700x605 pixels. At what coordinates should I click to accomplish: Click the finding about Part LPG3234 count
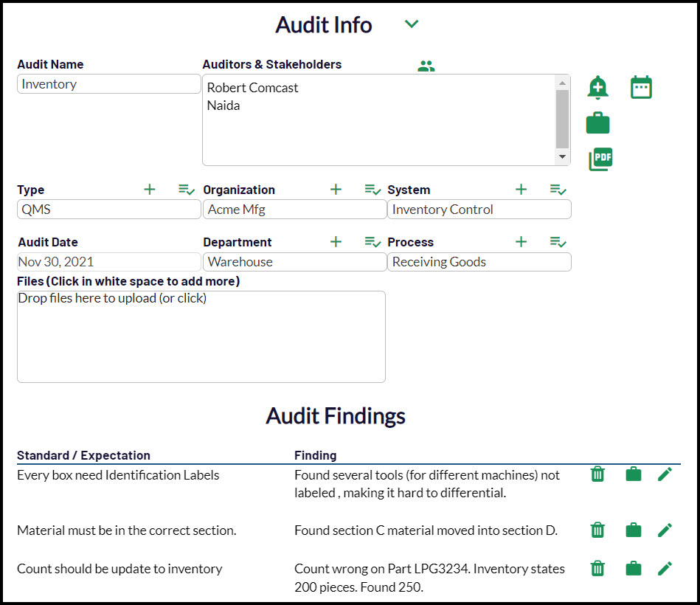(429, 578)
